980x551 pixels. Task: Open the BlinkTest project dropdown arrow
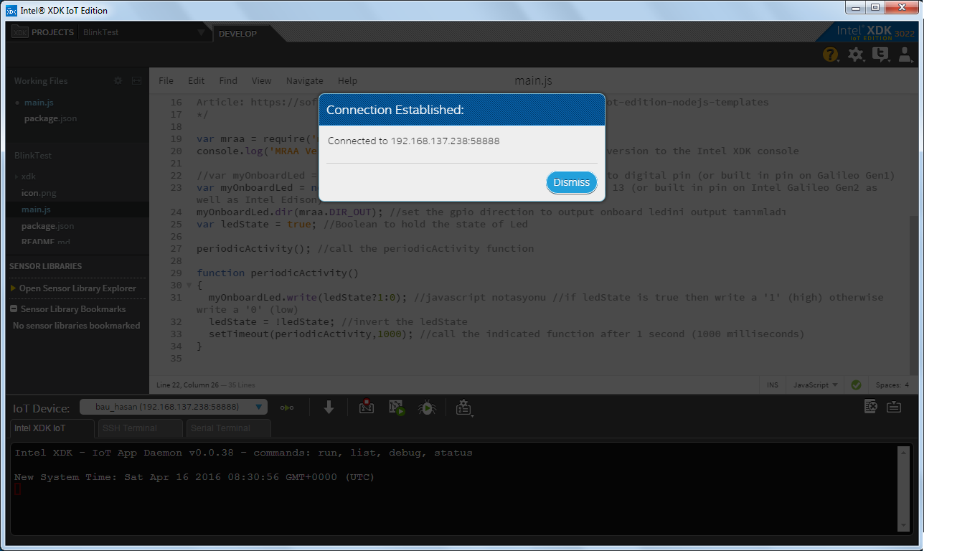[201, 32]
